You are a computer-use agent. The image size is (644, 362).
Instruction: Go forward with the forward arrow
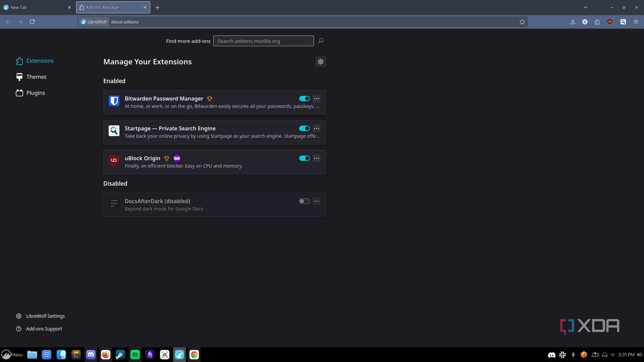[20, 22]
